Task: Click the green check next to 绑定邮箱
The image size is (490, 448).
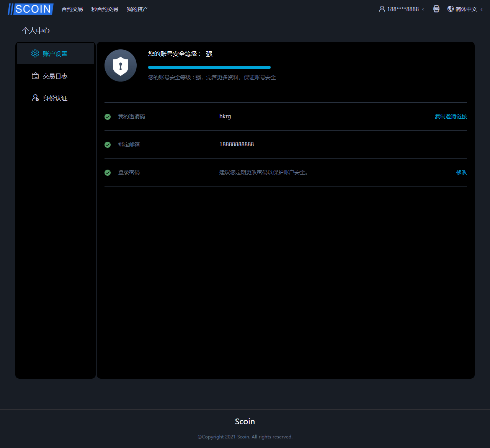Action: 108,145
